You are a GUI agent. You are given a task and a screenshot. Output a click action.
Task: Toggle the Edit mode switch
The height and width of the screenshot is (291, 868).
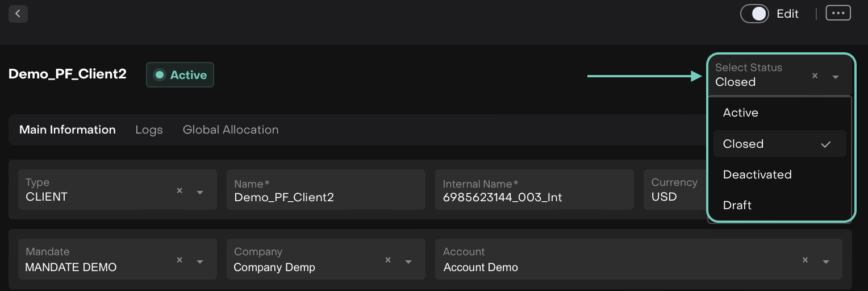[x=754, y=14]
